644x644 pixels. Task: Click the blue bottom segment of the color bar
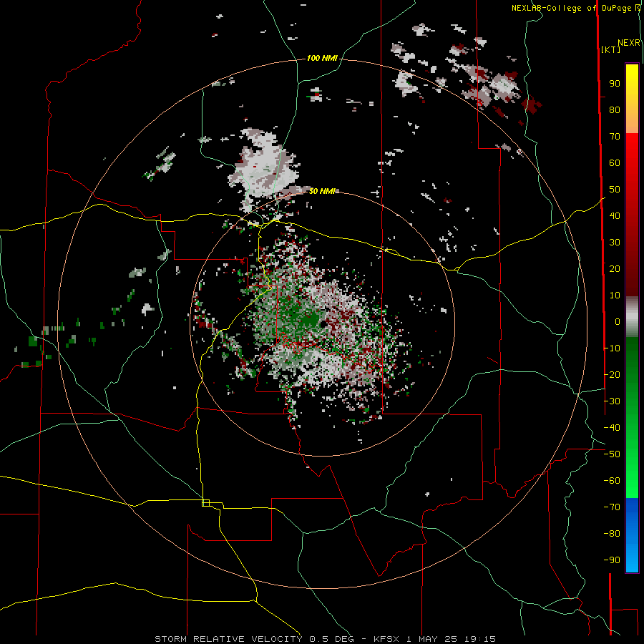click(x=632, y=535)
